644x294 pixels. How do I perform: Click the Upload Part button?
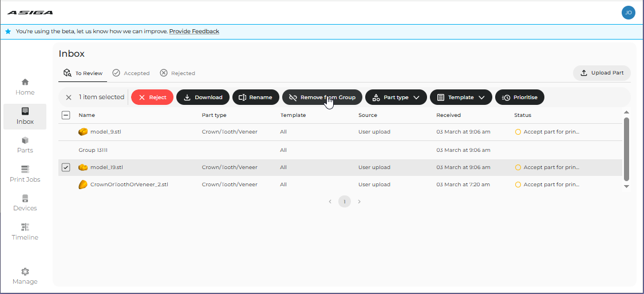pyautogui.click(x=602, y=73)
